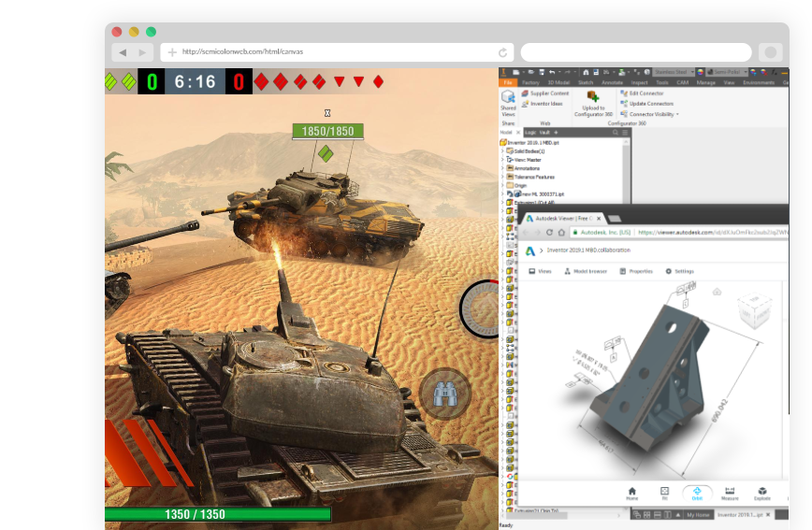Open the File tab in Inventor
The width and height of the screenshot is (812, 530).
507,82
